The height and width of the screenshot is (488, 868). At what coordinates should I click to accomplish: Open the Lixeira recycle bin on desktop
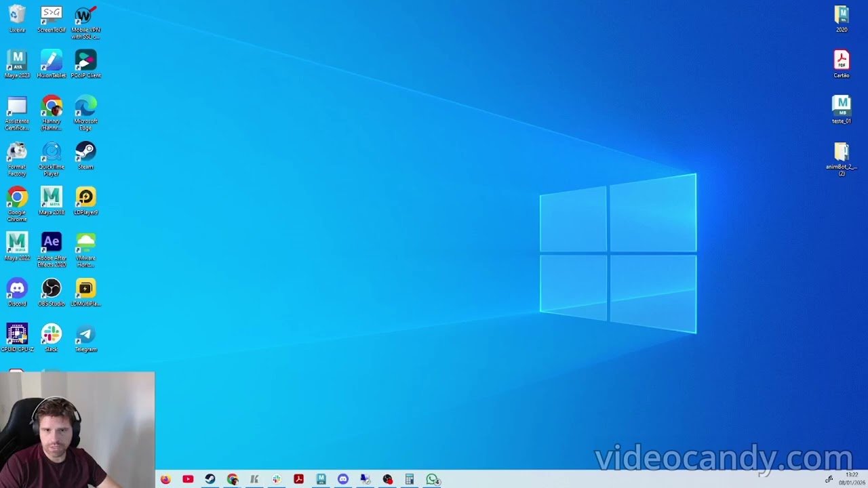17,19
